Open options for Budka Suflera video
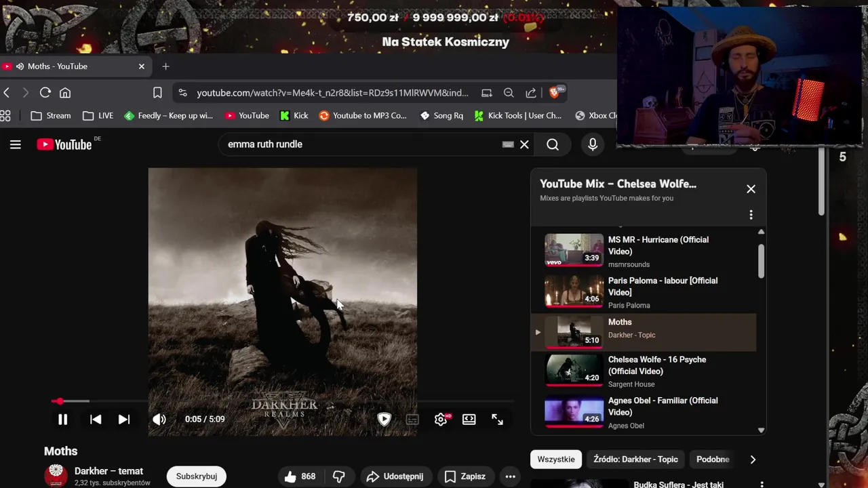Viewport: 868px width, 488px height. coord(762,485)
